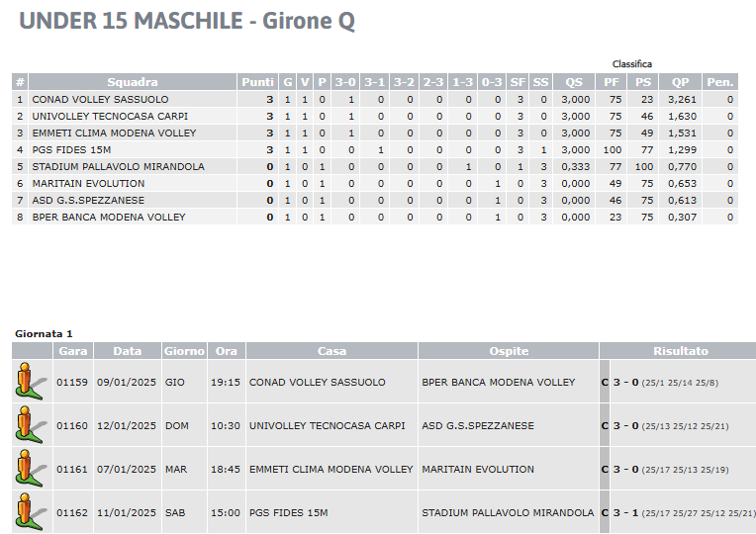This screenshot has height=534, width=756.
Task: Click the C marker beside the PGS Fides result
Action: coord(605,513)
